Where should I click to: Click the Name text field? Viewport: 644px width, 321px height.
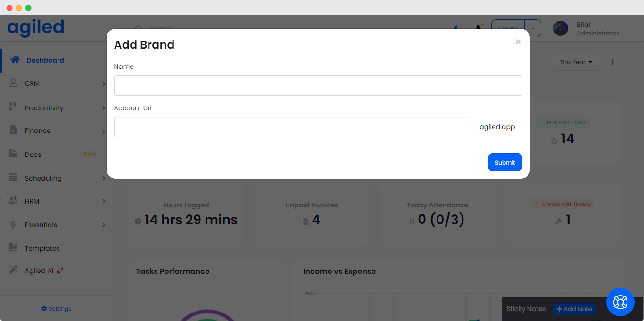pos(318,86)
